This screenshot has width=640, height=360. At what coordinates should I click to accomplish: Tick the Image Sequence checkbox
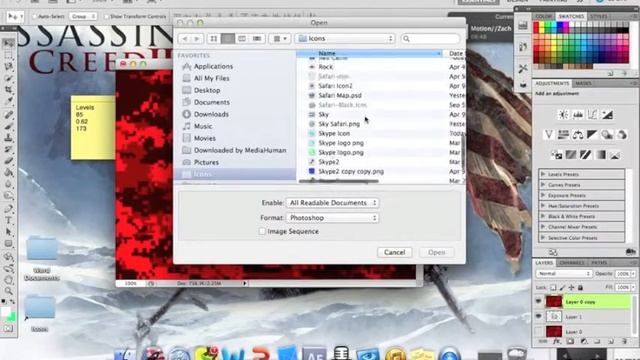coord(262,231)
